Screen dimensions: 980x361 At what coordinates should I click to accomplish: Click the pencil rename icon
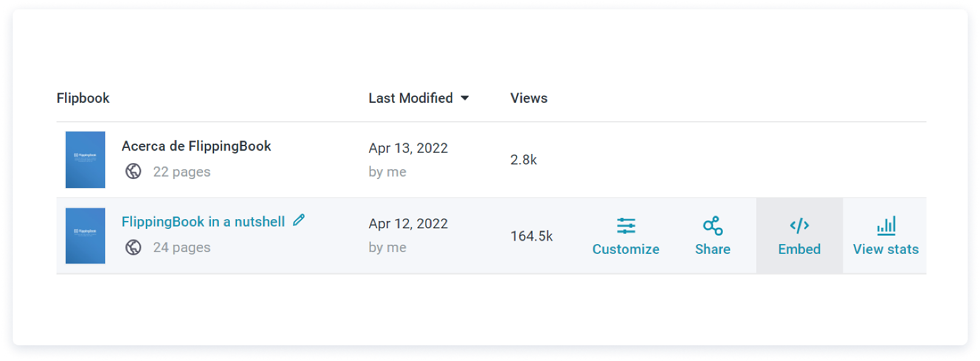298,220
